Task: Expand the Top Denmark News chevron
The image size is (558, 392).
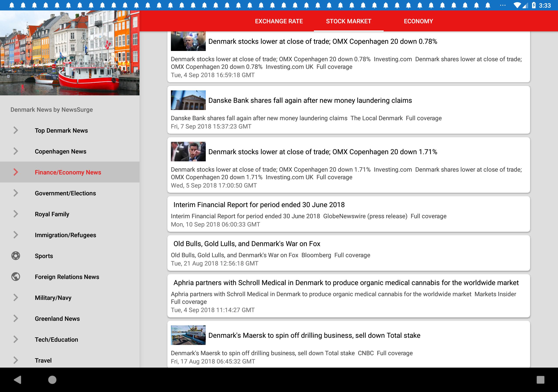Action: 15,130
